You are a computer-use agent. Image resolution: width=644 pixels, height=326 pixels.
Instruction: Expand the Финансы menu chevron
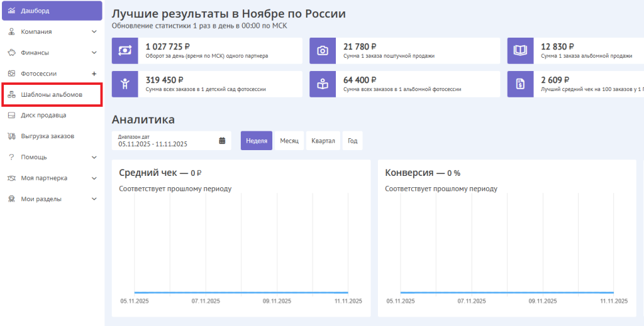pos(94,53)
